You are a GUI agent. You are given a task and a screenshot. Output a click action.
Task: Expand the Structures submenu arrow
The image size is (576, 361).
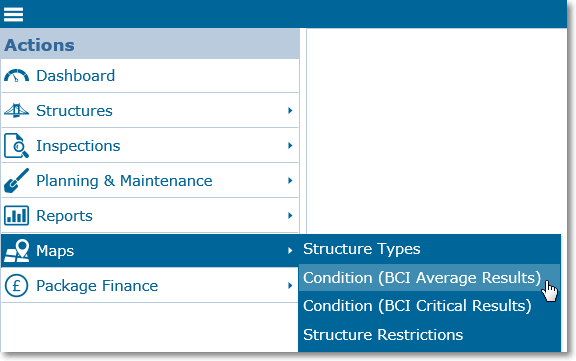point(290,110)
